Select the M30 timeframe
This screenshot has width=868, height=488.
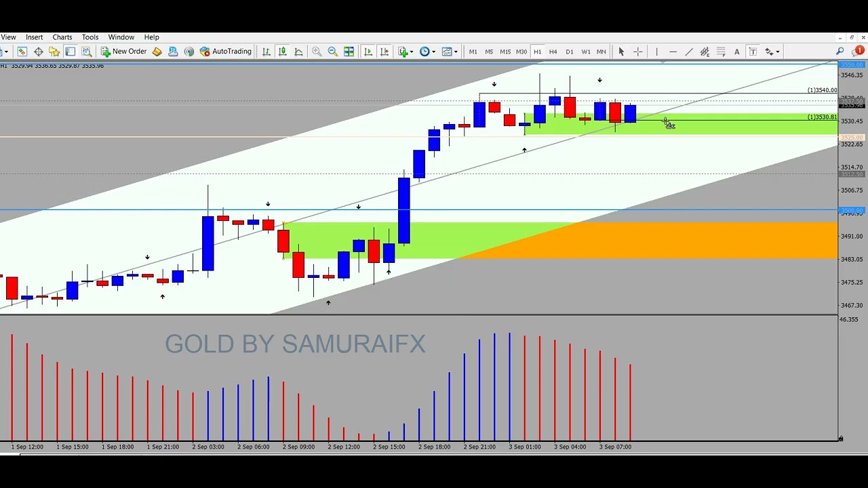coord(521,52)
